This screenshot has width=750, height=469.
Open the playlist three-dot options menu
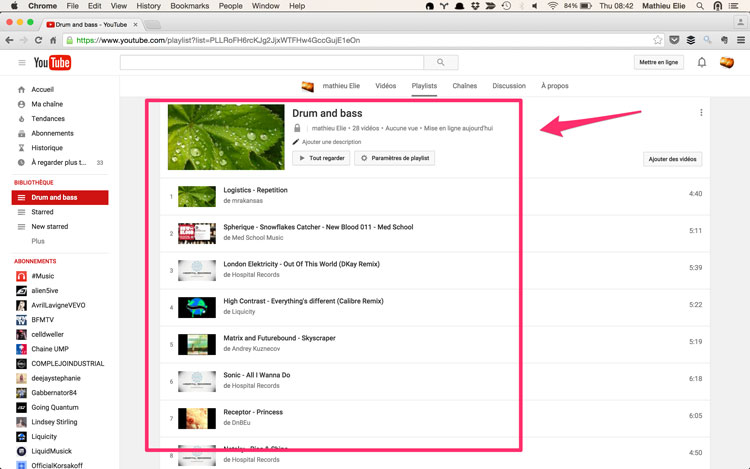point(701,112)
